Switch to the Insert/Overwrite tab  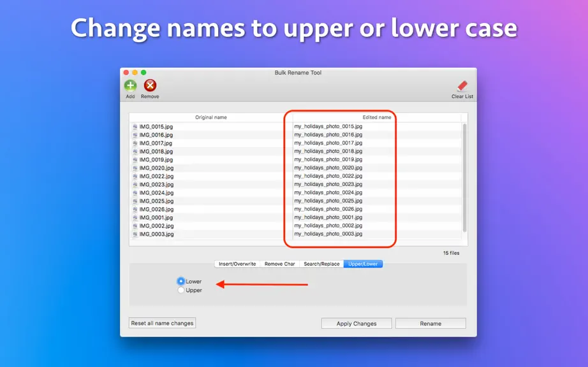coord(237,264)
